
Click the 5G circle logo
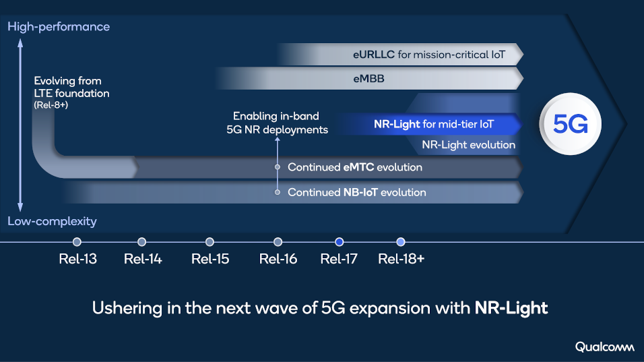pyautogui.click(x=570, y=123)
